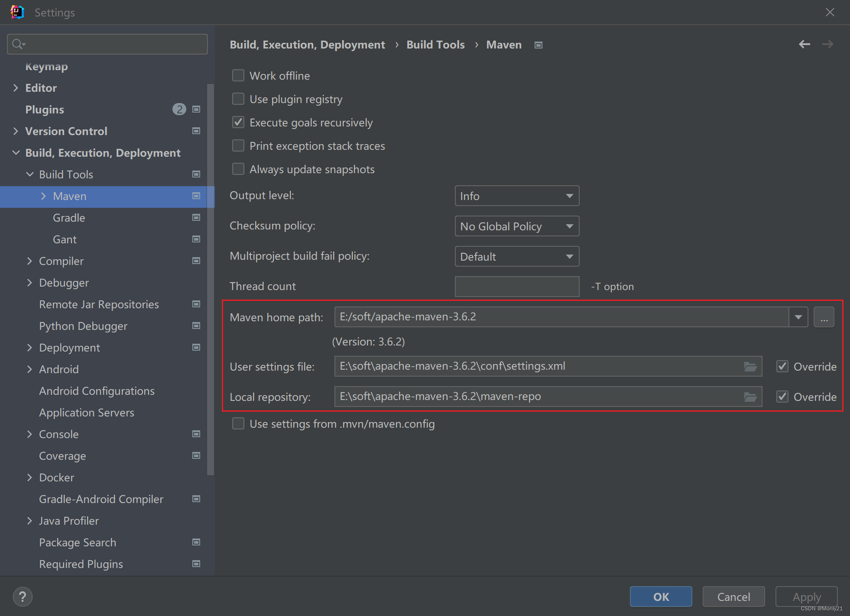Screen dimensions: 850x616
Task: Click the project icon next to Version Control
Action: [x=196, y=131]
